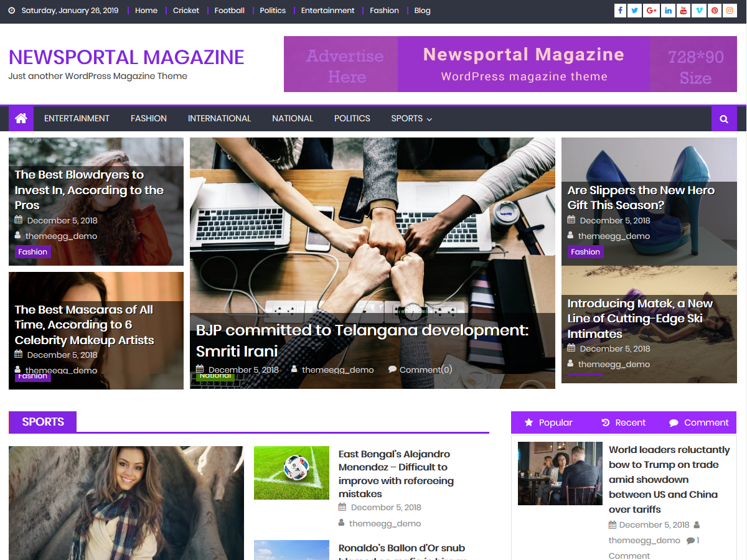
Task: Select Politics from the top menu
Action: 273,11
